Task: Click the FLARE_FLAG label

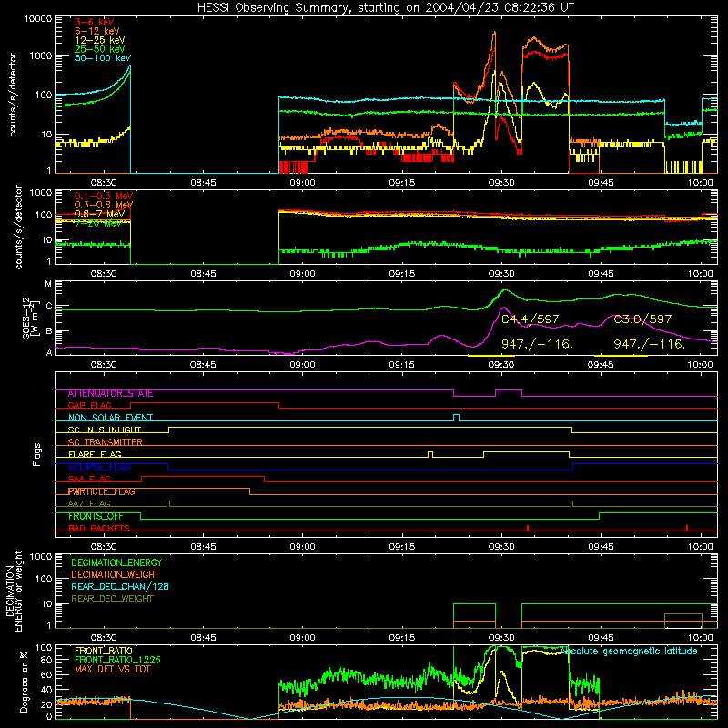Action: click(95, 454)
